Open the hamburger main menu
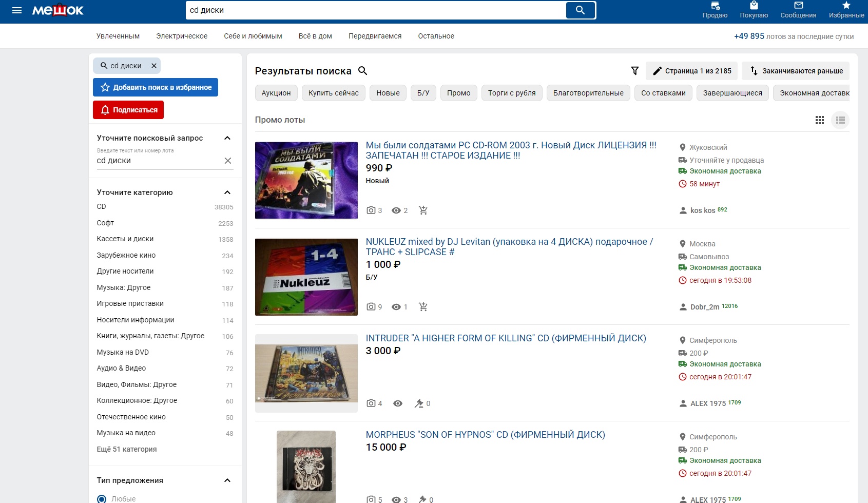Image resolution: width=868 pixels, height=503 pixels. click(x=17, y=10)
